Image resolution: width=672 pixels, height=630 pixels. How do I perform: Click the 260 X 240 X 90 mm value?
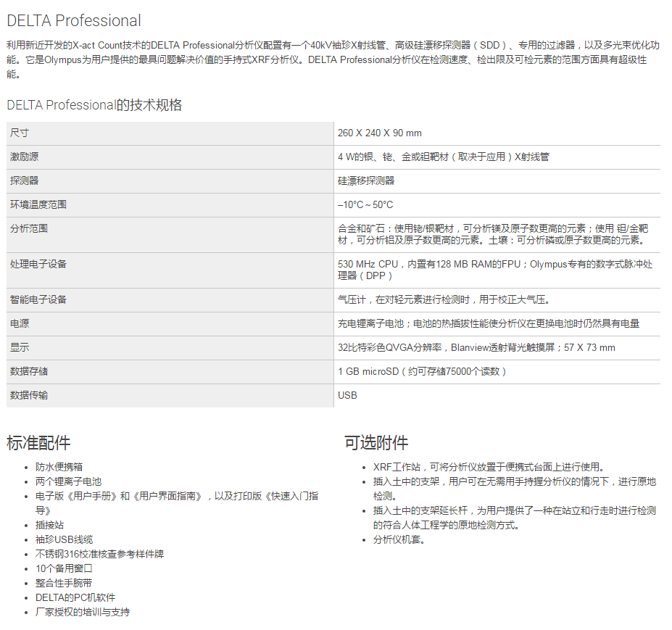click(379, 133)
